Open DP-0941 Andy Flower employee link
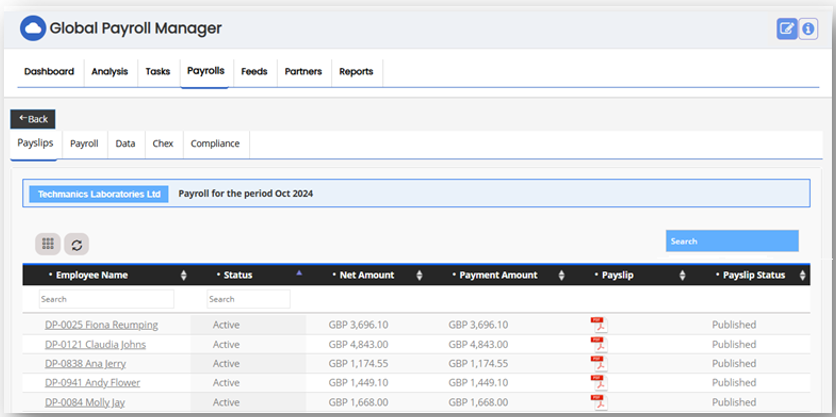This screenshot has height=417, width=836. (x=92, y=383)
